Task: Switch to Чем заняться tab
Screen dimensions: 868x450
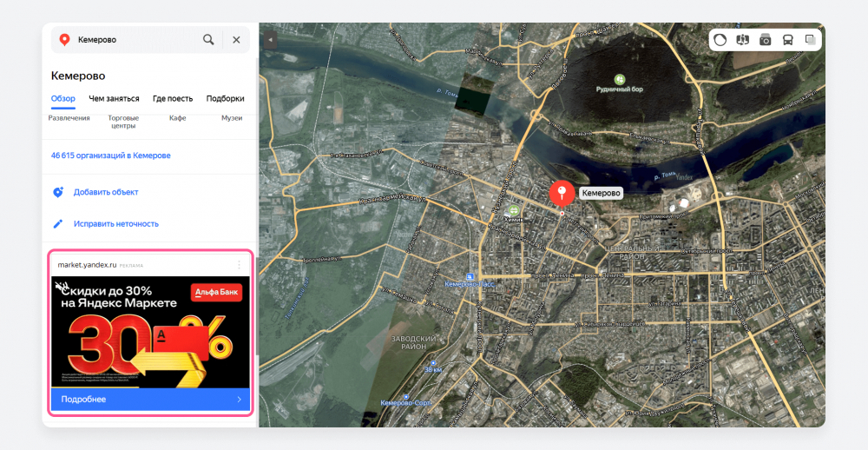Action: click(x=114, y=99)
